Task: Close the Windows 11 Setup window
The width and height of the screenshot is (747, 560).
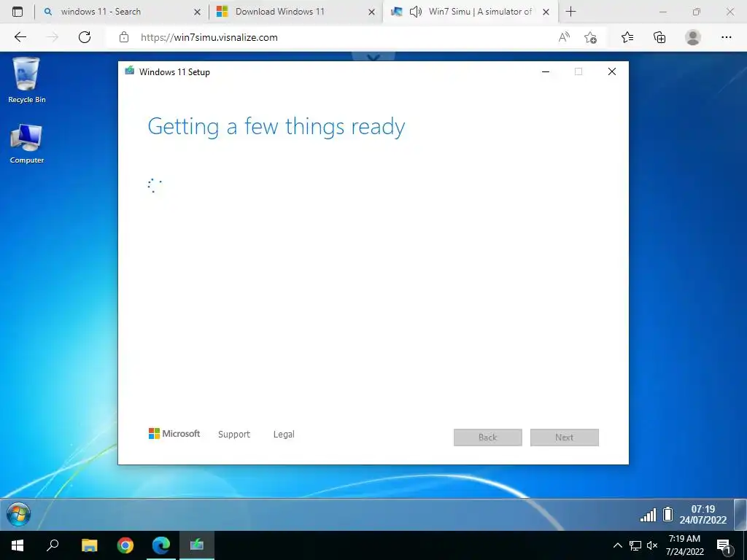Action: click(612, 71)
